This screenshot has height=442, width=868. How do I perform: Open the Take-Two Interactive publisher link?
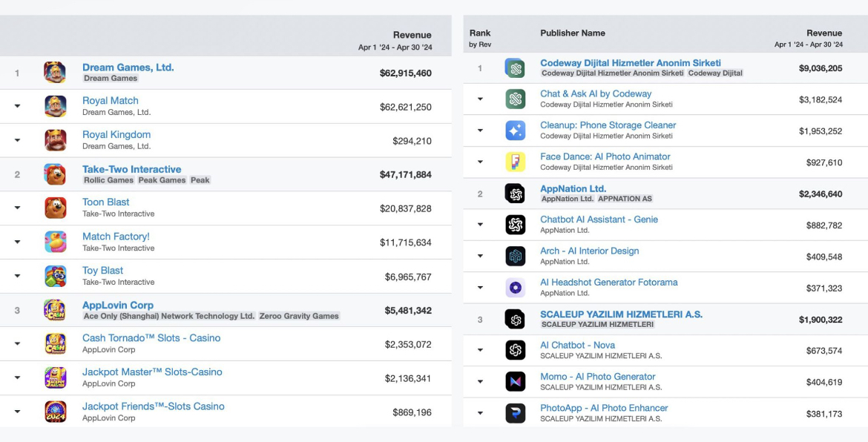[132, 169]
